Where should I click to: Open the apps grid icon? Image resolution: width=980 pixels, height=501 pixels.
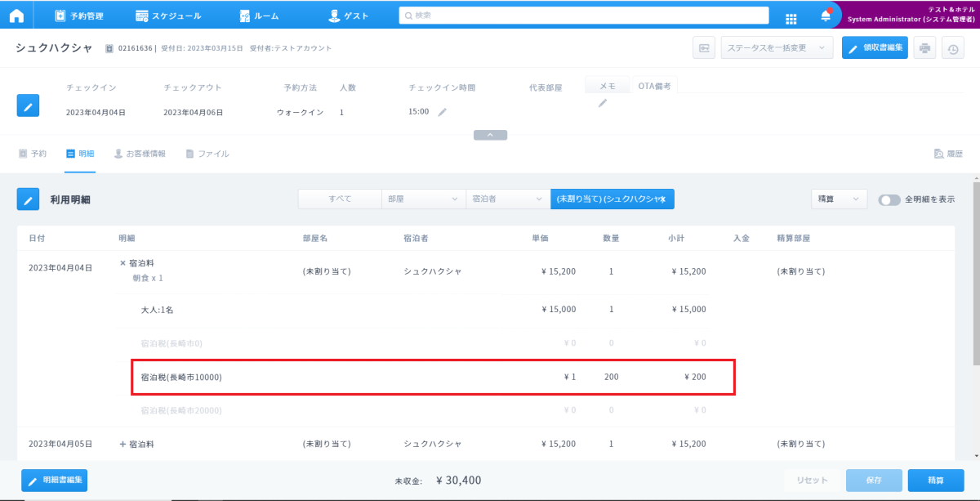(791, 18)
